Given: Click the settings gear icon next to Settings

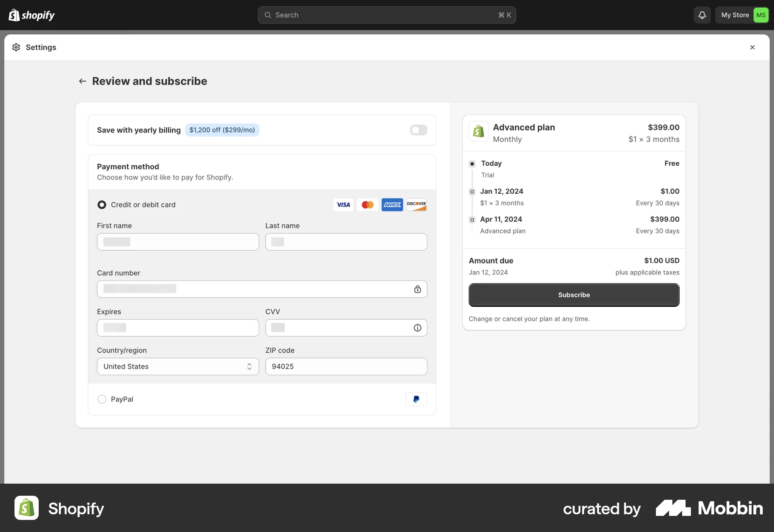Looking at the screenshot, I should point(16,47).
